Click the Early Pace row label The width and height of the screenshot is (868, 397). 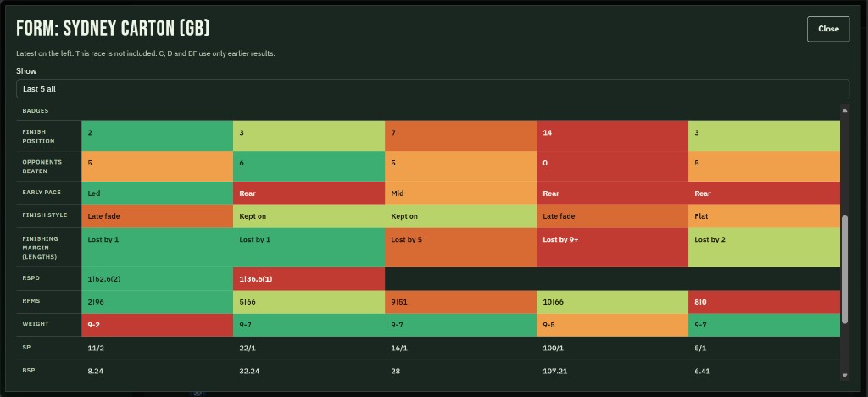(x=42, y=192)
